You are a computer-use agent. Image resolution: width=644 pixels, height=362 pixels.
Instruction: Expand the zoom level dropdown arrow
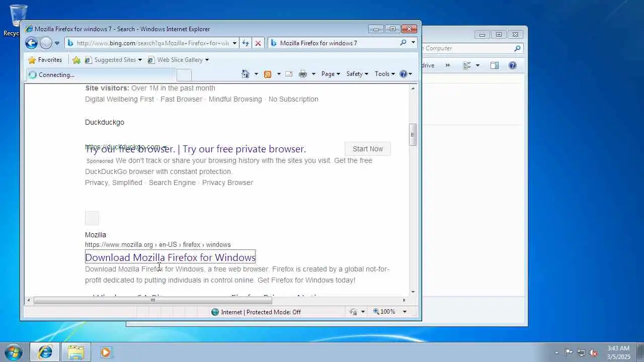pos(405,312)
